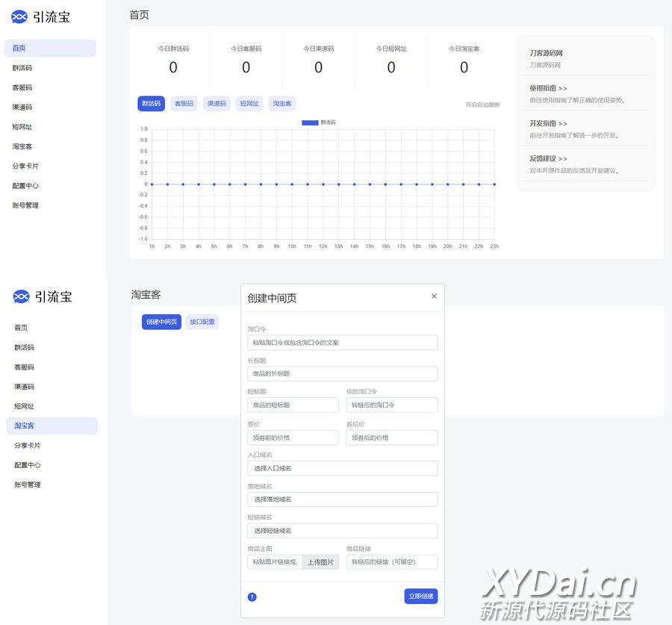Expand the 选择落地域名 dropdown
672x625 pixels.
point(342,500)
